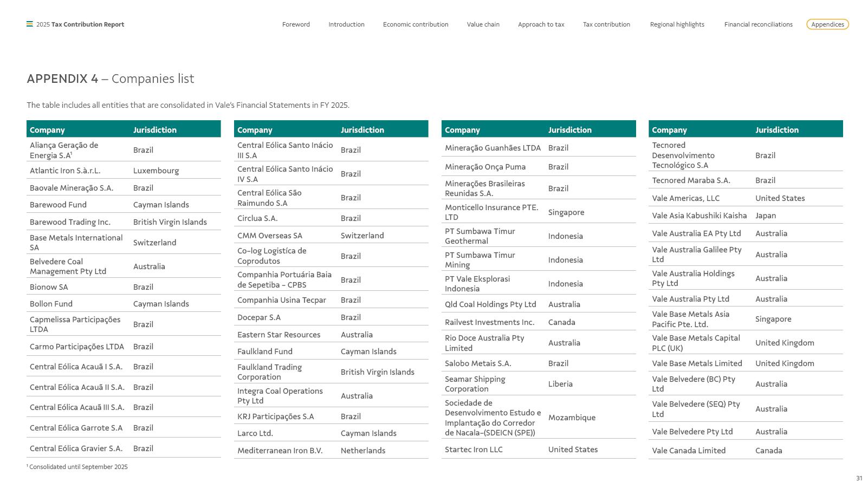Go to the Introduction section

click(346, 24)
